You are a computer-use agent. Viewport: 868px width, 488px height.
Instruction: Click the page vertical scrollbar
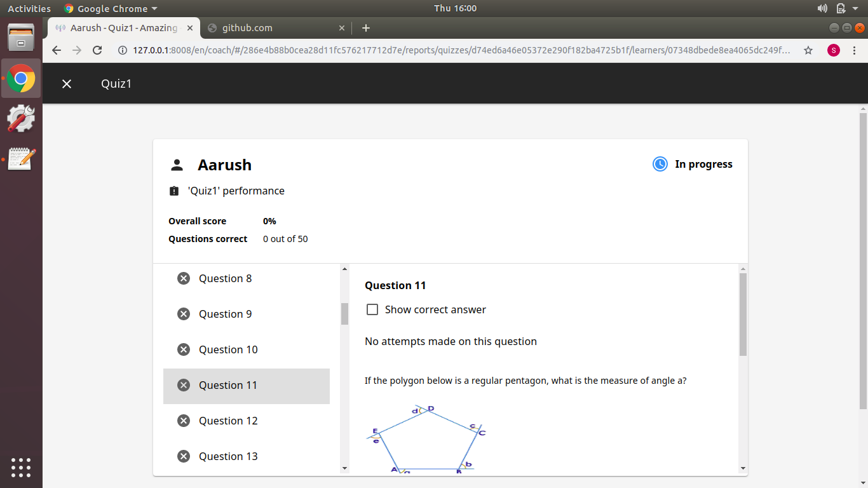[863, 261]
